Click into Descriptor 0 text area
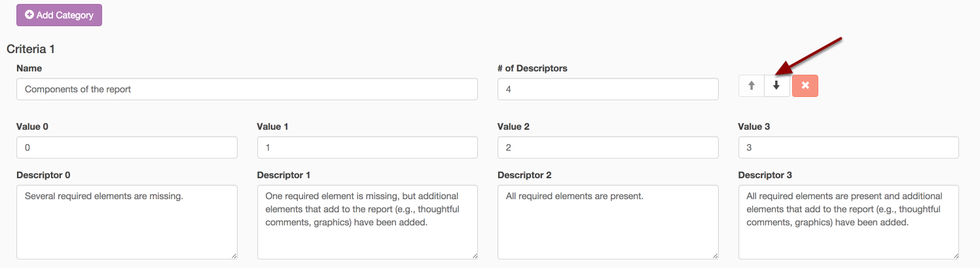This screenshot has width=980, height=268. 126,221
